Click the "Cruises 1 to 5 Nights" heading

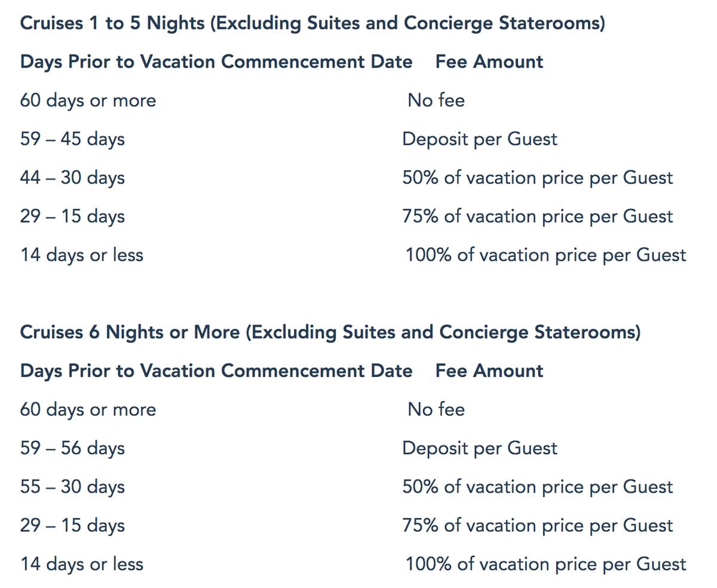312,23
